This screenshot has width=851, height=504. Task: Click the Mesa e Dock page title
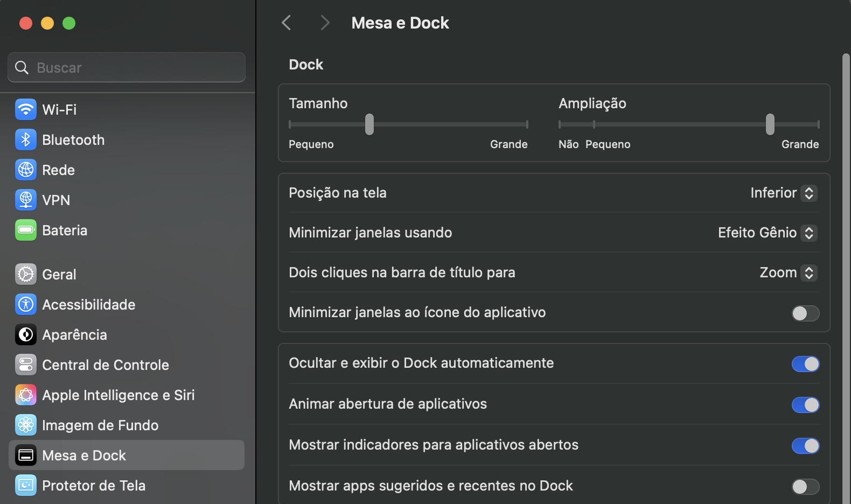tap(400, 23)
